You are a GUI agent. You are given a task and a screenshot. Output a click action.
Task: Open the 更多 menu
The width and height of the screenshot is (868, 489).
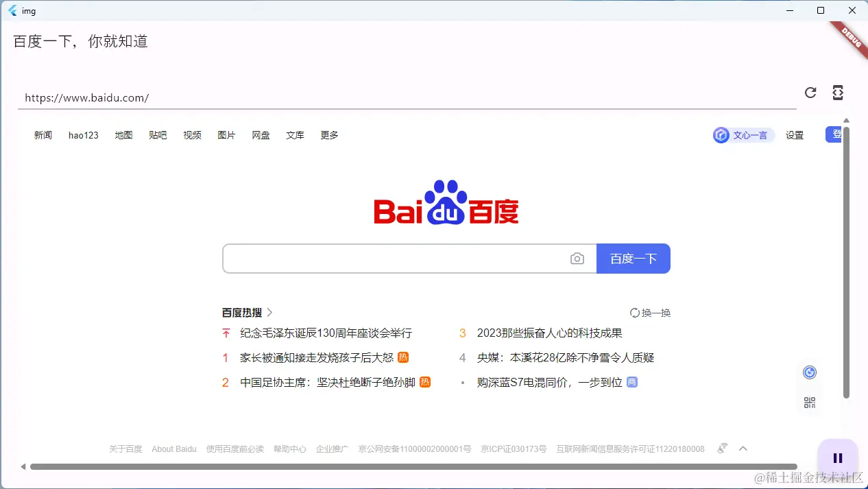[329, 135]
